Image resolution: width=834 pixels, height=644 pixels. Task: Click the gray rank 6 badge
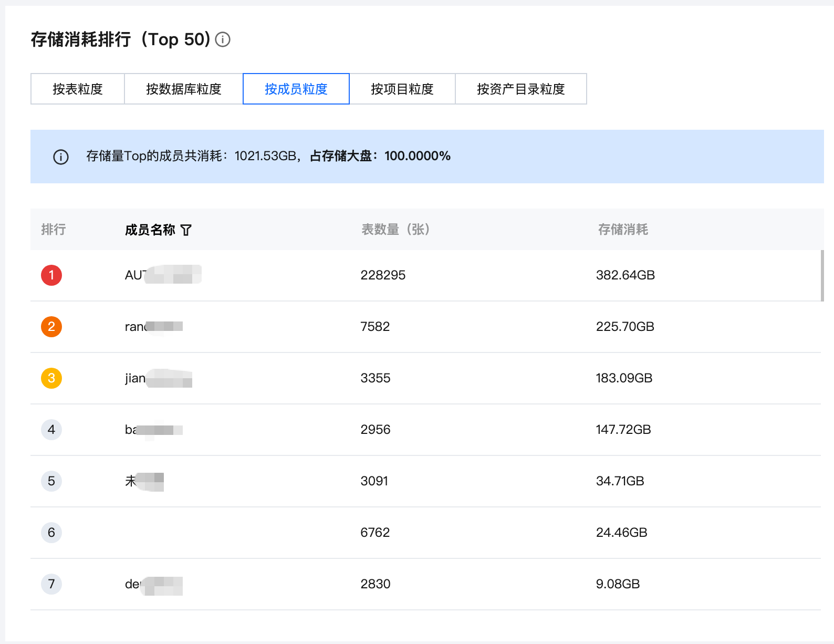[51, 533]
